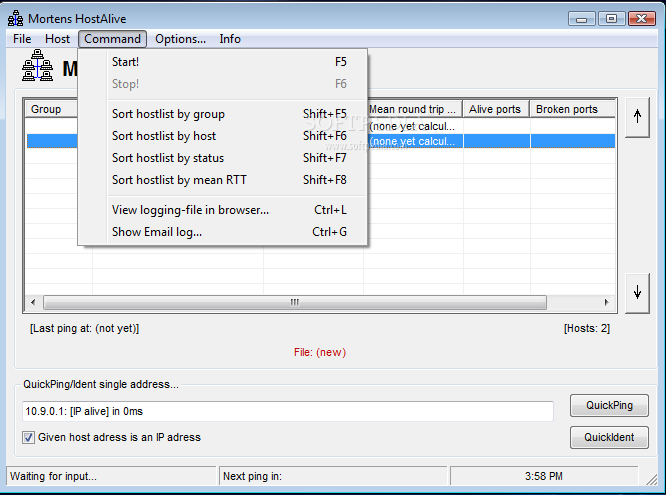This screenshot has height=495, width=666.
Task: Close the Mortens HostAlive window
Action: coord(641,19)
